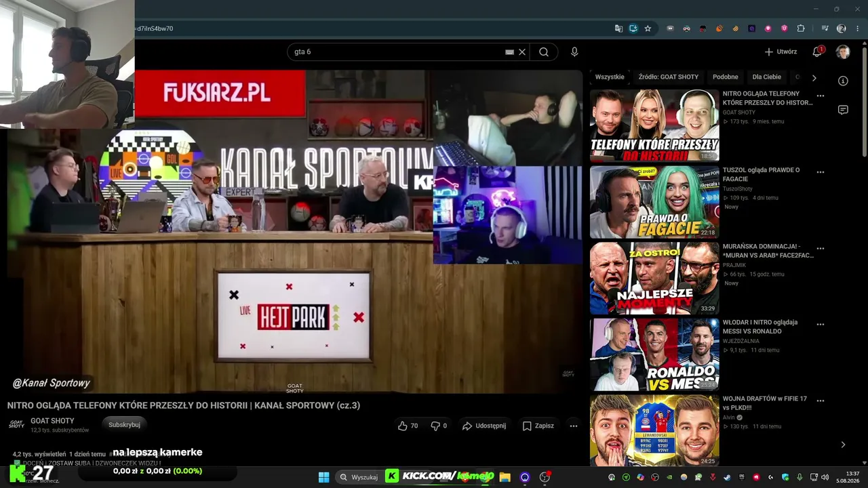868x488 pixels.
Task: Dislike the video with thumbs down
Action: pyautogui.click(x=439, y=426)
